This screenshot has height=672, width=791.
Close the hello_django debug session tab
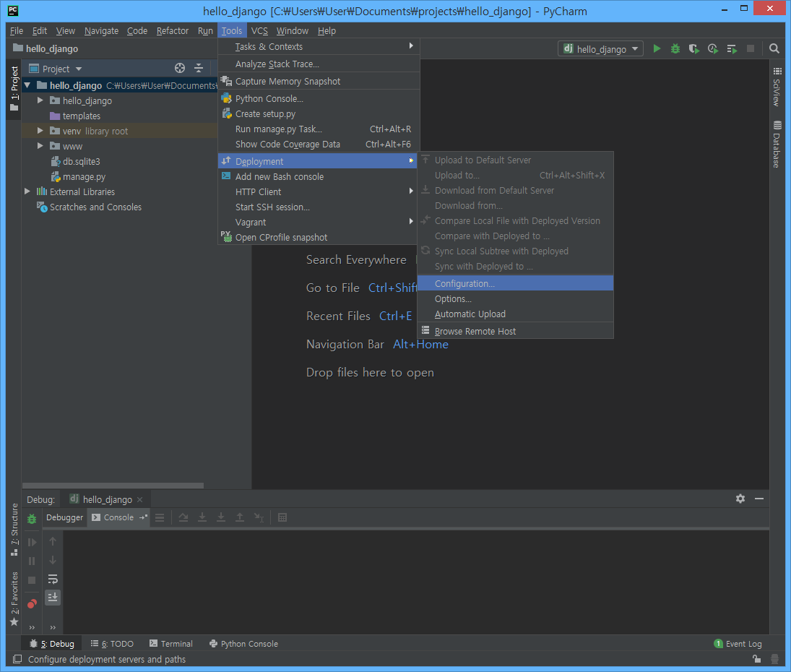pyautogui.click(x=139, y=499)
